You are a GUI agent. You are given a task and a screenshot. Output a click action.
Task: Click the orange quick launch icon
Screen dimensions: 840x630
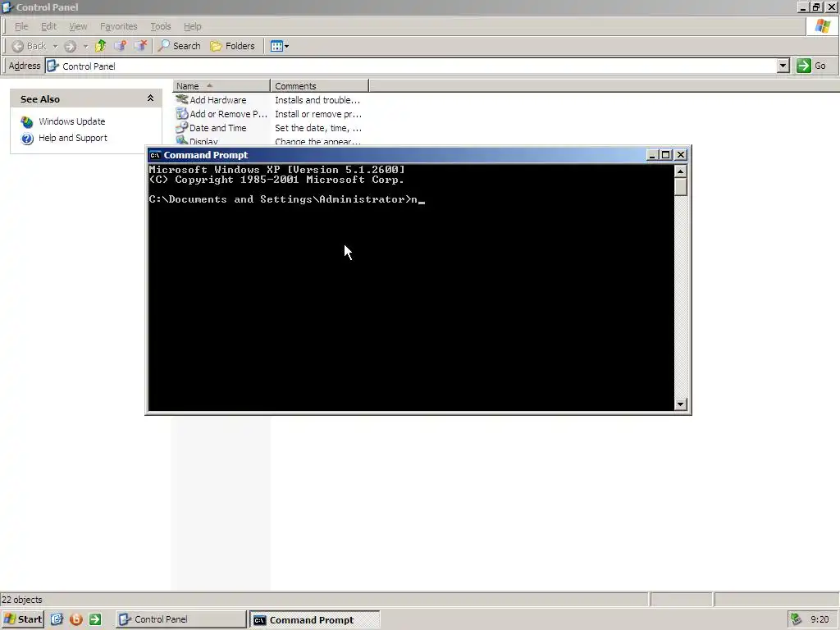coord(76,619)
